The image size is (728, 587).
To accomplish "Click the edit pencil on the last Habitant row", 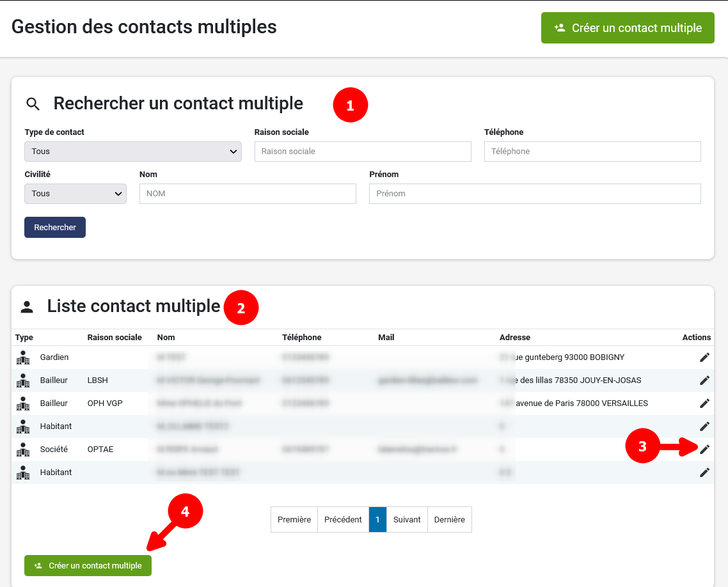I will 704,473.
